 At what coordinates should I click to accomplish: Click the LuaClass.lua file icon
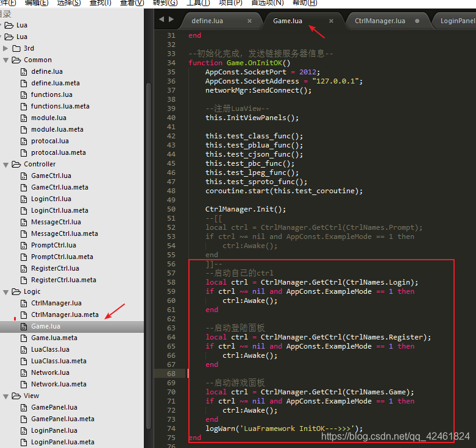tap(24, 350)
